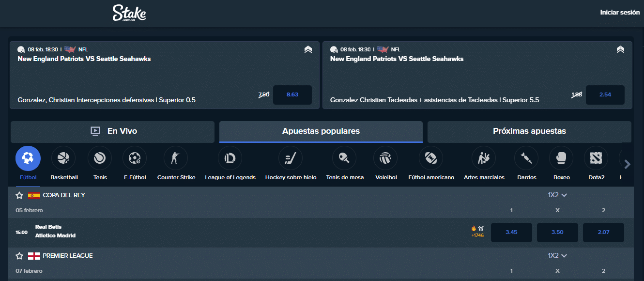This screenshot has width=644, height=281.
Task: Select the Fútbol americano icon
Action: pos(431,158)
